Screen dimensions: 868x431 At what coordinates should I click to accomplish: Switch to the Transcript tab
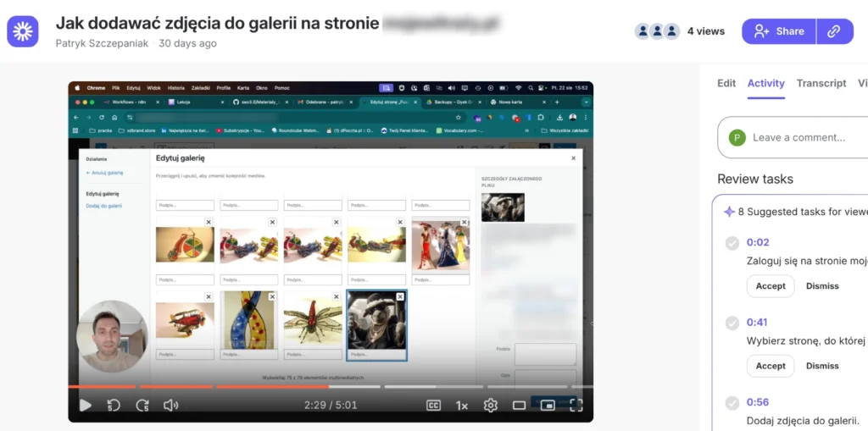click(821, 83)
